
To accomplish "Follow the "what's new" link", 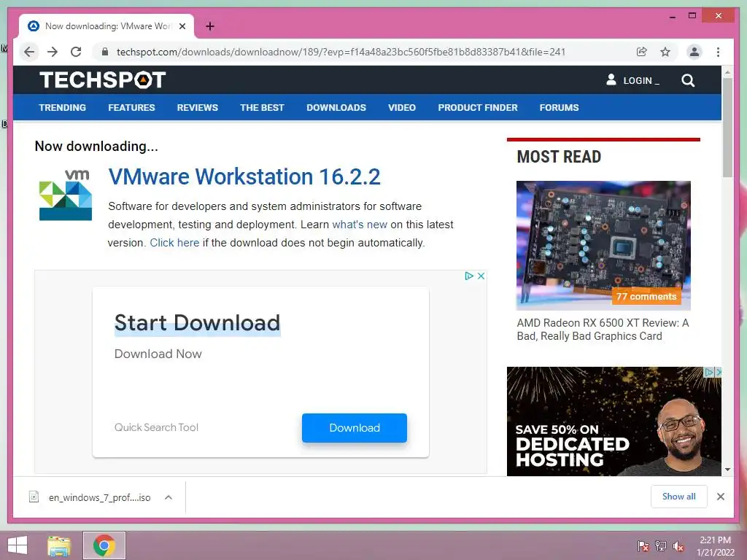I will (360, 225).
